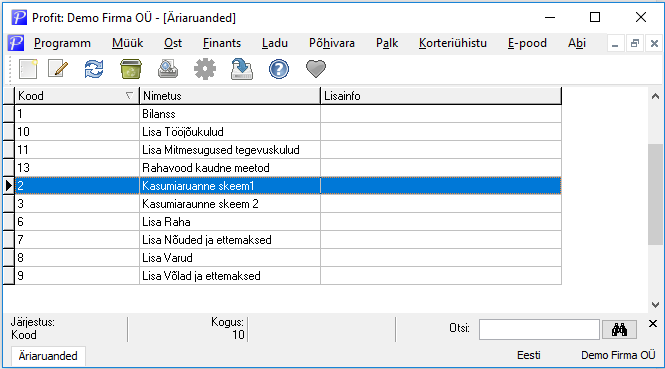Click the Lisainfo column header
Image resolution: width=665 pixels, height=369 pixels.
(x=441, y=96)
